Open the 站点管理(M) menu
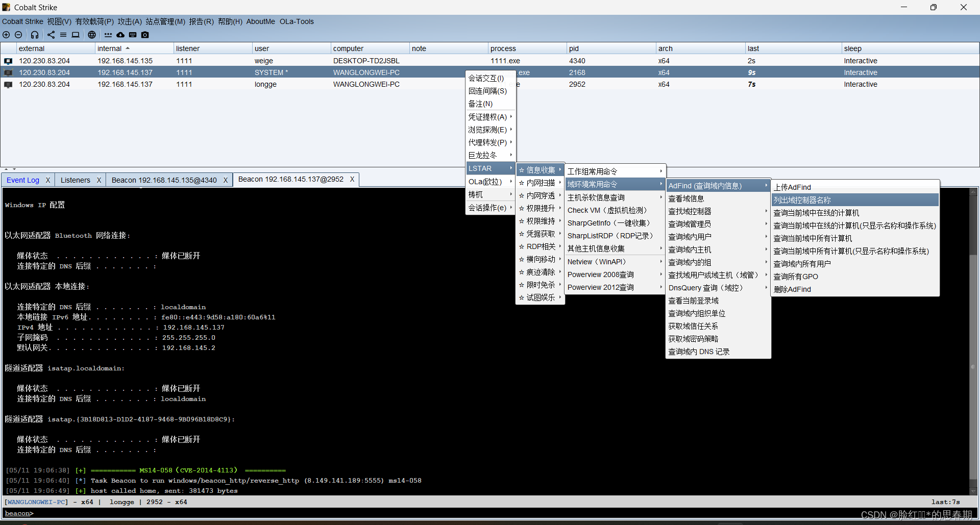This screenshot has height=525, width=980. [165, 21]
